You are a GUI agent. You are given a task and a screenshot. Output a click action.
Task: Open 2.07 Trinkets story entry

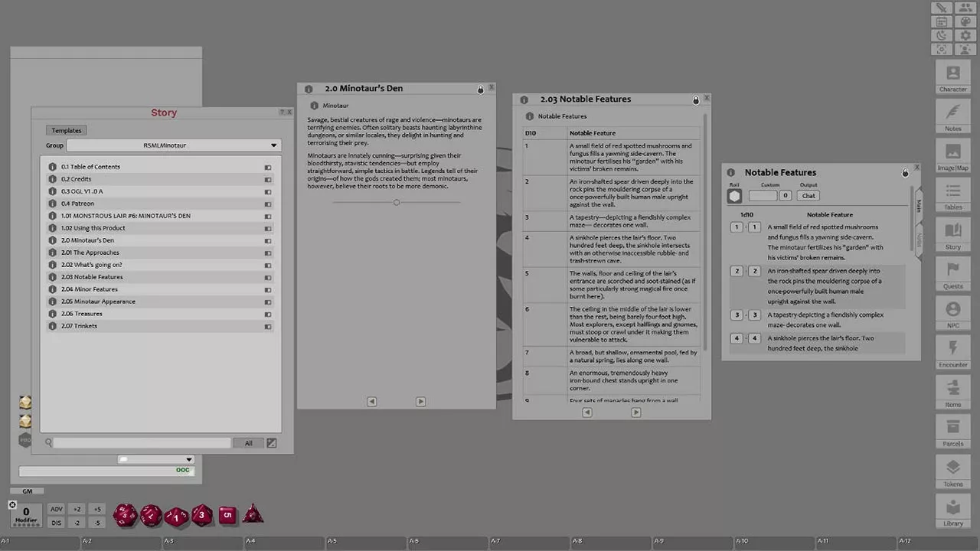pos(160,326)
